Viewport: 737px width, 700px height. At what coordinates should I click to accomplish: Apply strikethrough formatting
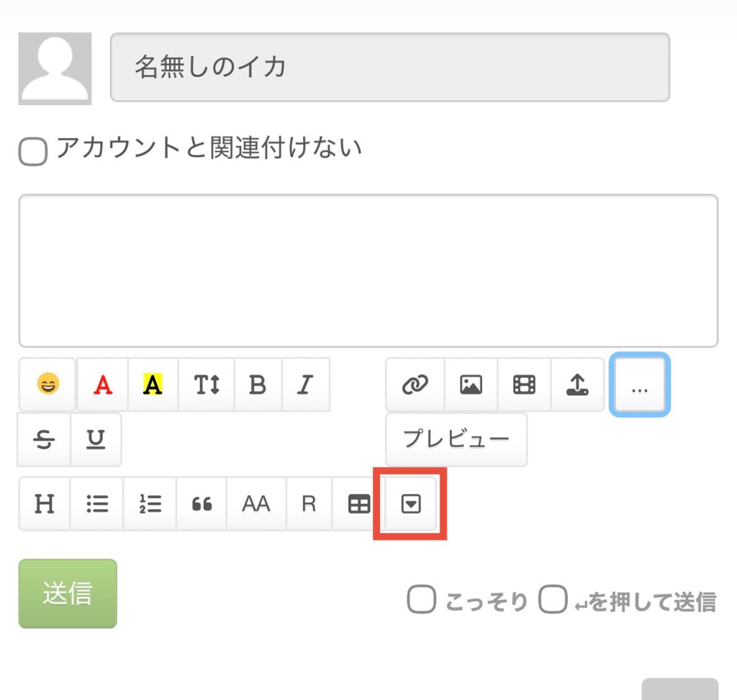[45, 439]
